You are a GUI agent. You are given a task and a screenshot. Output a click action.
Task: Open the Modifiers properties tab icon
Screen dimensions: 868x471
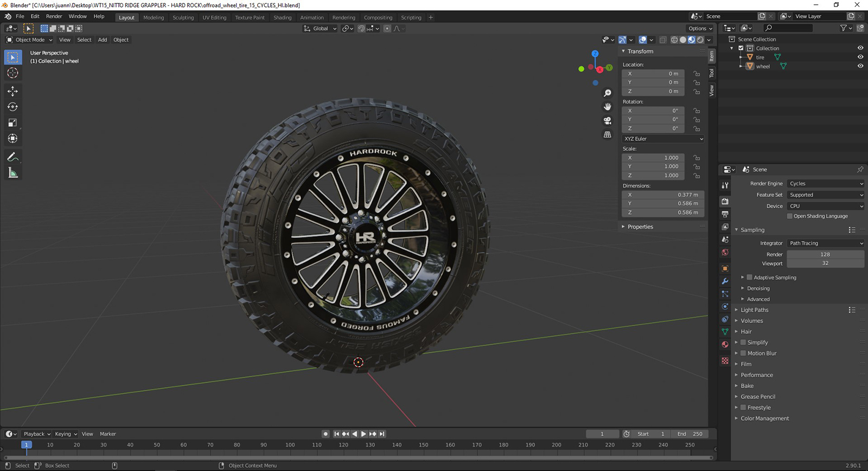click(725, 281)
